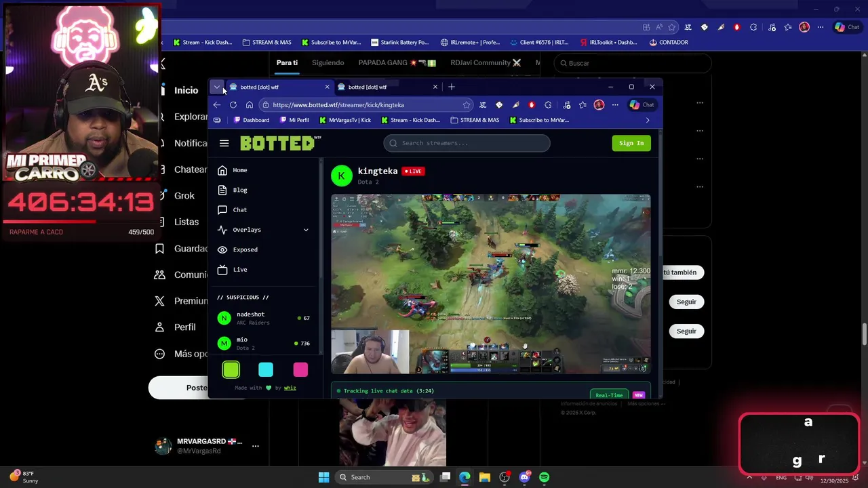
Task: Open weather widget showing 83°F Sunny
Action: (24, 477)
